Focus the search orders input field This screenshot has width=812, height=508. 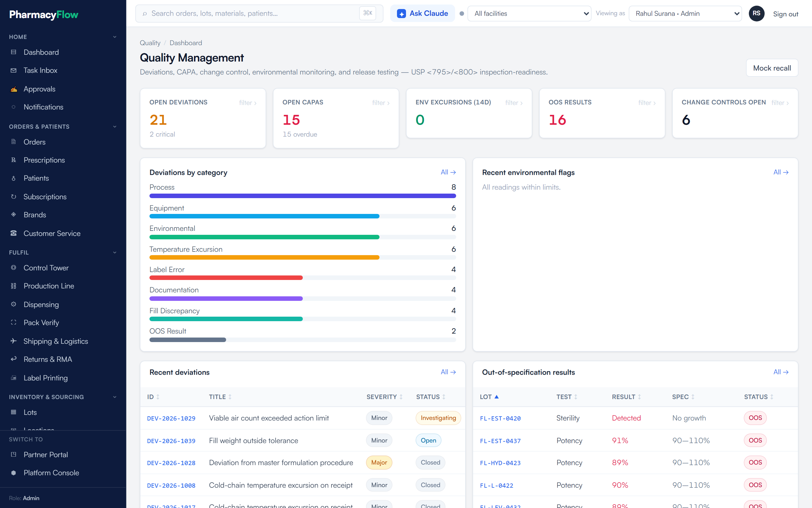[259, 14]
